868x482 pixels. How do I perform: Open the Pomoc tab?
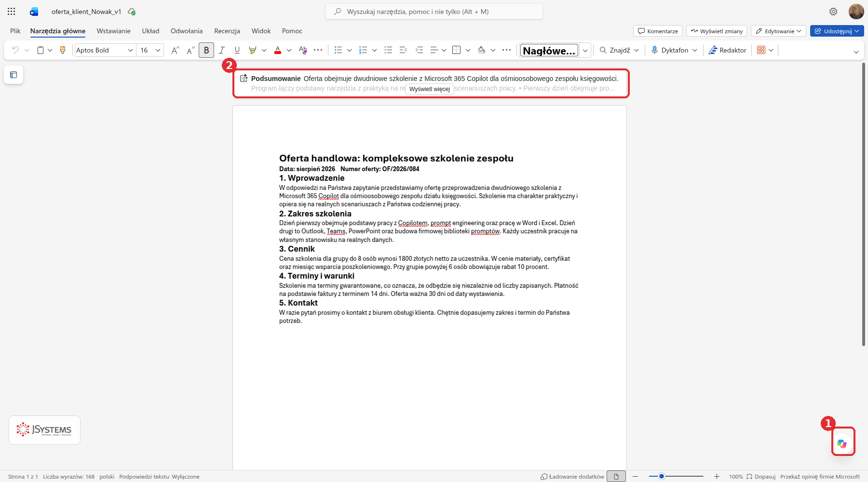click(292, 31)
